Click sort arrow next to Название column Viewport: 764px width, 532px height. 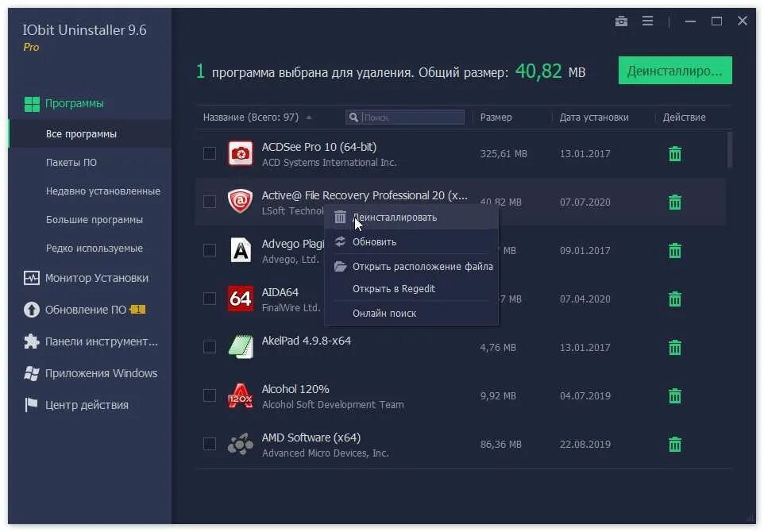click(x=309, y=118)
